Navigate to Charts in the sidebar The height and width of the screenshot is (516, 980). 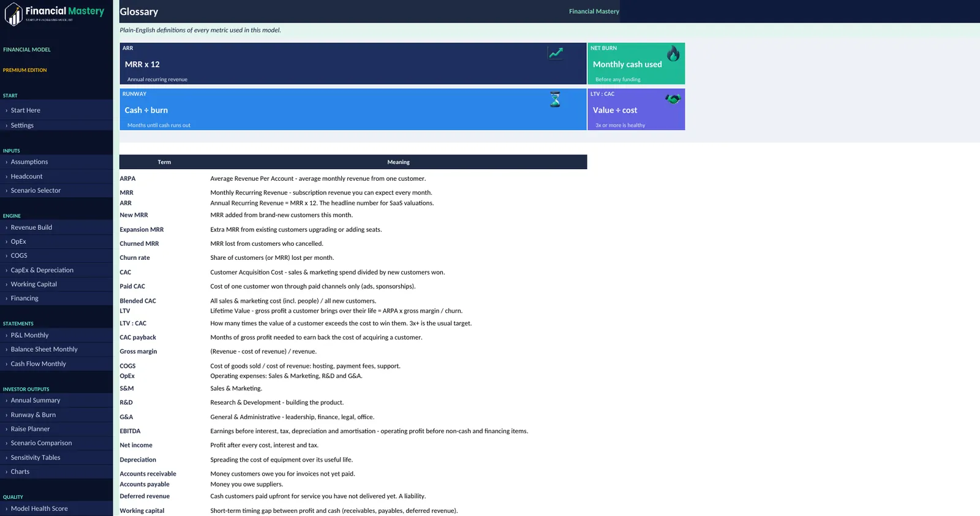pos(56,472)
